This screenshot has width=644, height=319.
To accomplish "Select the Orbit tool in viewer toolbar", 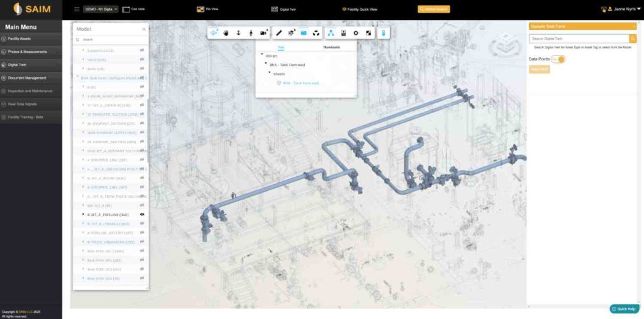I will pos(214,33).
